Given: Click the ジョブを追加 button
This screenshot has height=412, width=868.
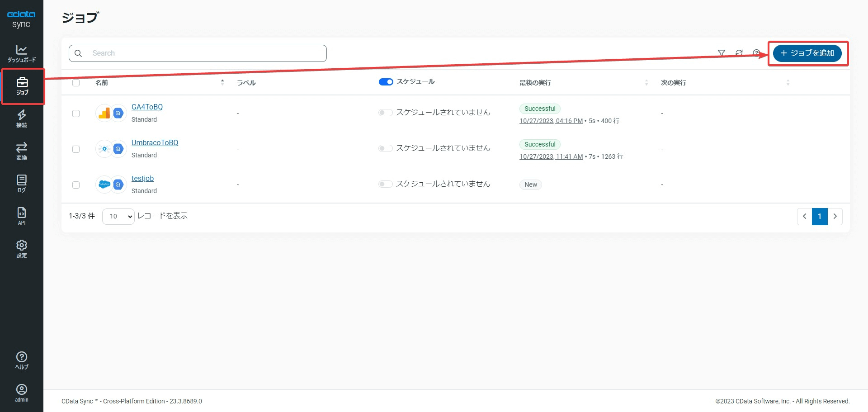Looking at the screenshot, I should pos(807,53).
